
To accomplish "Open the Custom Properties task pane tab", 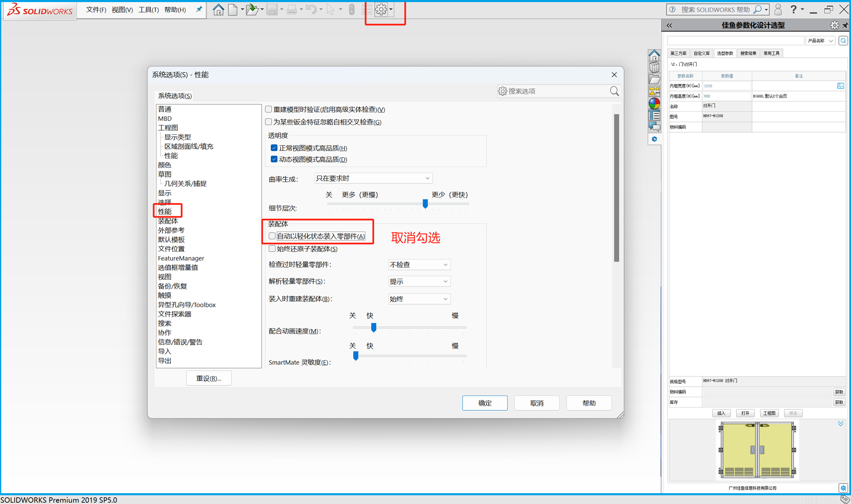I will (x=654, y=115).
